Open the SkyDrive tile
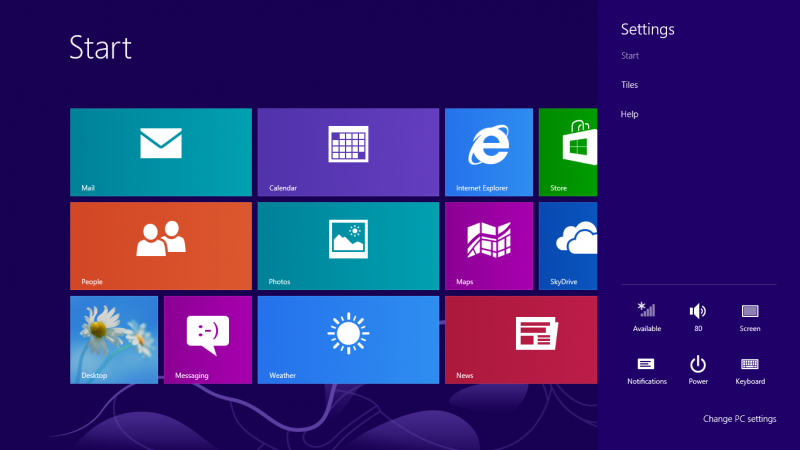The height and width of the screenshot is (450, 800). pos(568,245)
